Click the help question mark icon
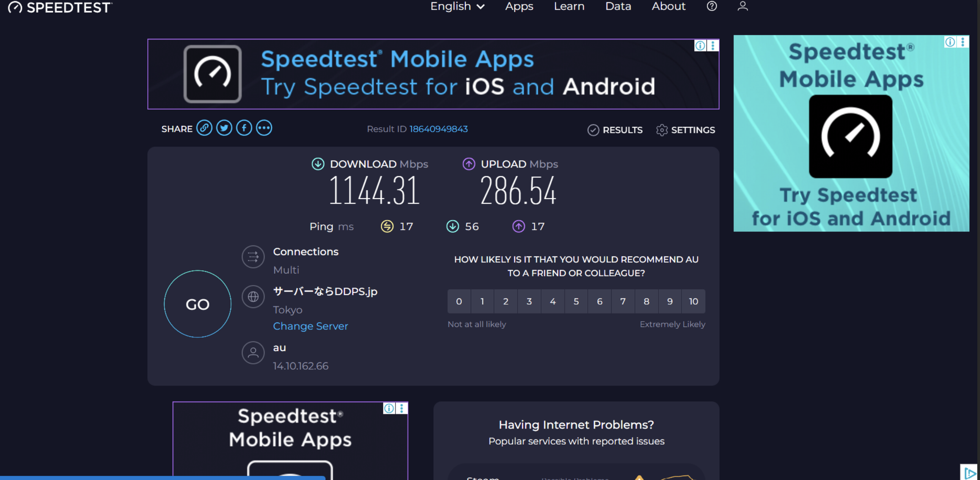This screenshot has height=480, width=980. 711,6
